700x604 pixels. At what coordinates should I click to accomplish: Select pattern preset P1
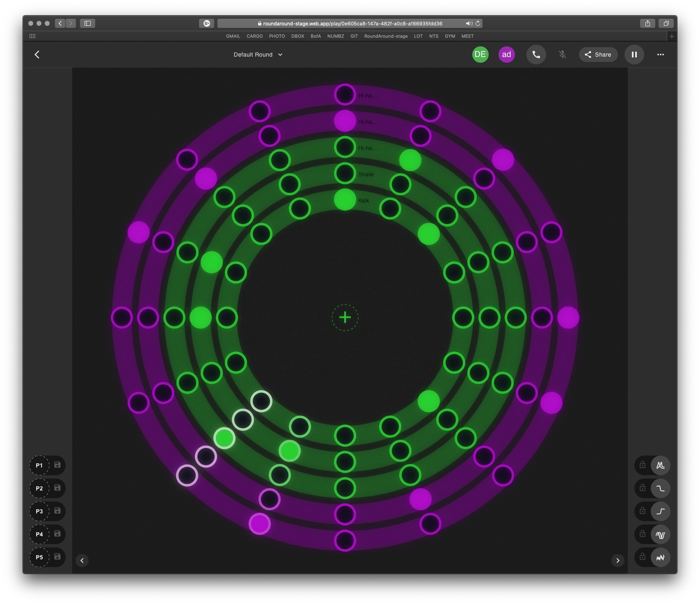(39, 465)
